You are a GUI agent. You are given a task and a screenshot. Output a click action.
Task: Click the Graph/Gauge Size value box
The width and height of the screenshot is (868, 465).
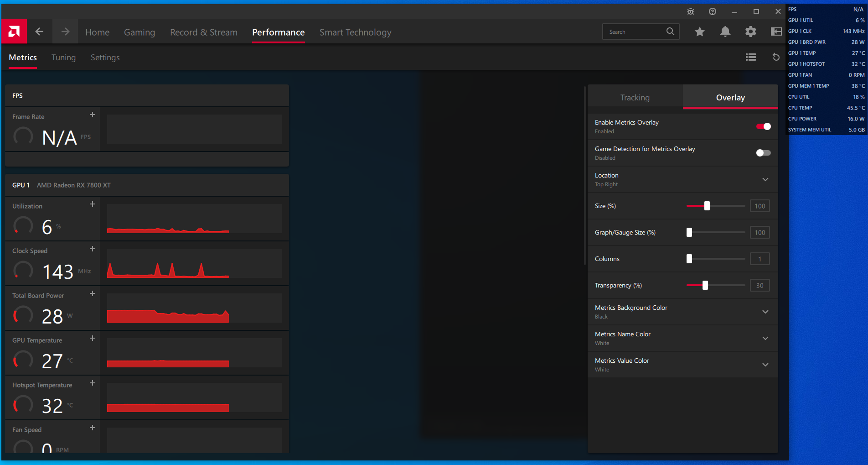pyautogui.click(x=760, y=232)
